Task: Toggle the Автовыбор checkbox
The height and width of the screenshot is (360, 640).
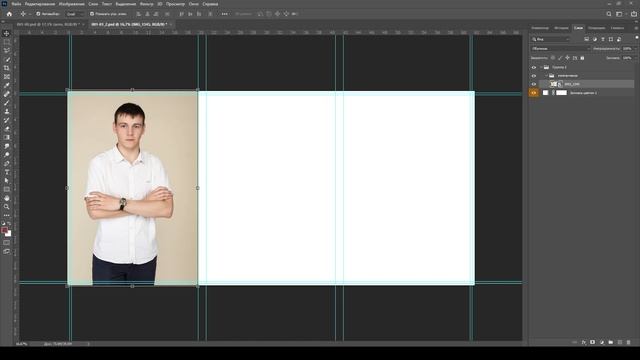Action: (x=38, y=14)
